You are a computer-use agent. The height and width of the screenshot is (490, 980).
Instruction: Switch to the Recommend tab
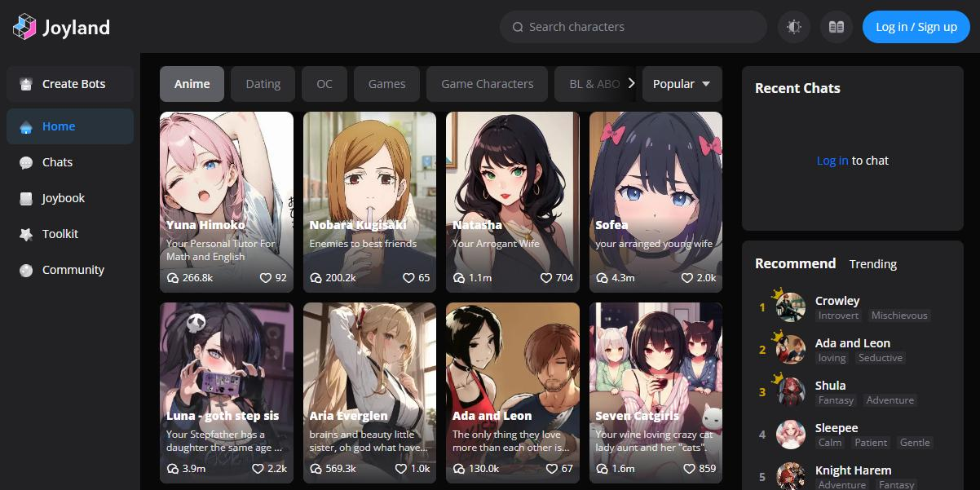pos(796,263)
